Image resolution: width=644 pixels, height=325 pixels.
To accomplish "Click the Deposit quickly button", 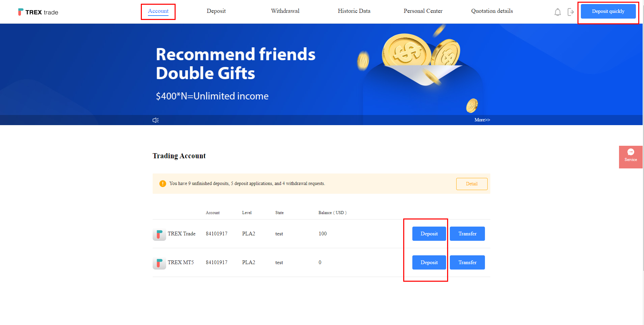I will [608, 11].
